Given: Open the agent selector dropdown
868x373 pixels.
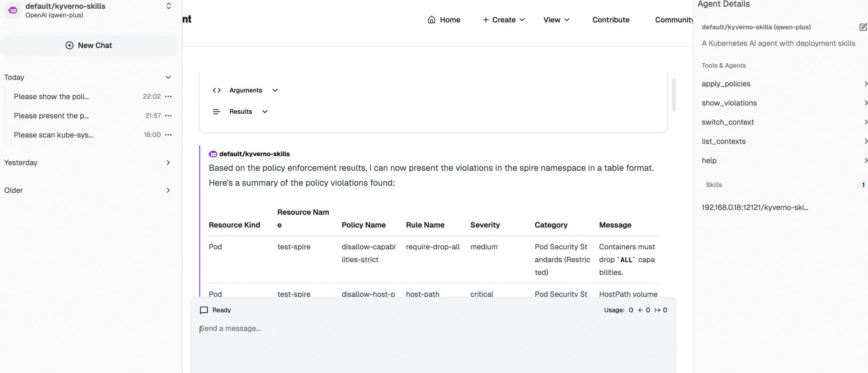Looking at the screenshot, I should 169,6.
